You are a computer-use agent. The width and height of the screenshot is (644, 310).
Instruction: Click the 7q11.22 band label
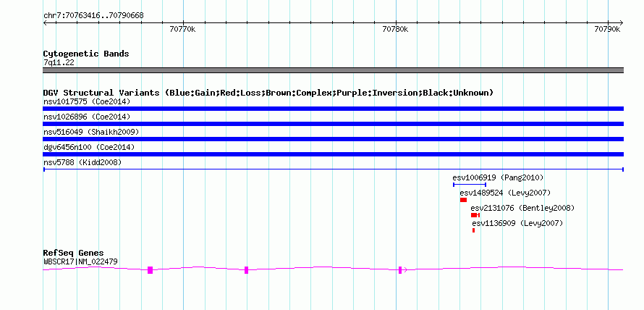(59, 63)
